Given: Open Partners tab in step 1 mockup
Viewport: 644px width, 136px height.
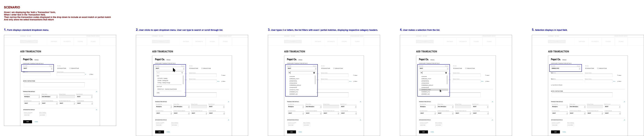Looking at the screenshot, I should (x=54, y=41).
